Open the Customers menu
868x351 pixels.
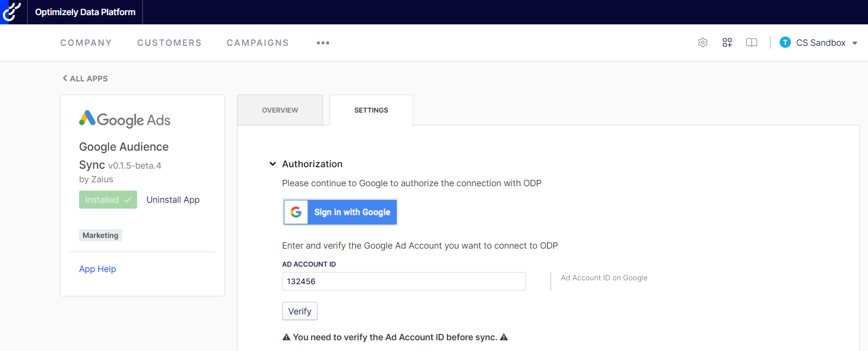[169, 43]
